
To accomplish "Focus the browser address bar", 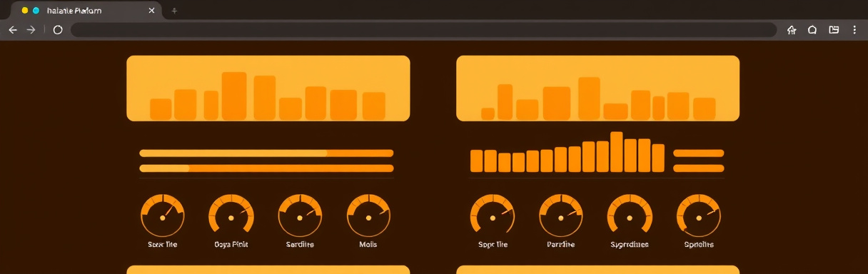I will (x=423, y=30).
